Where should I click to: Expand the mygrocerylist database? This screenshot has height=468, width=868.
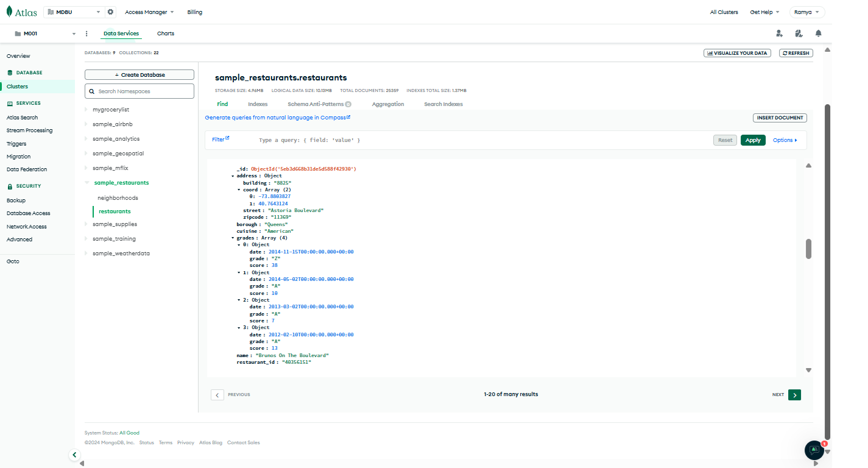click(86, 110)
